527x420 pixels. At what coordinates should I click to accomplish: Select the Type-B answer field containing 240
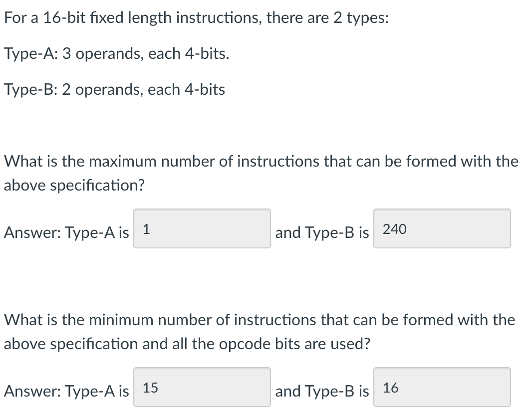click(442, 228)
